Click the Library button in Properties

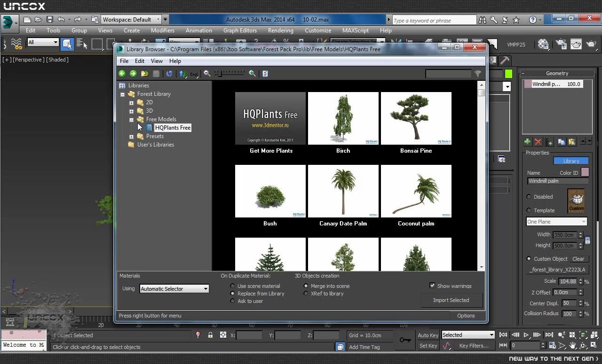pos(571,161)
